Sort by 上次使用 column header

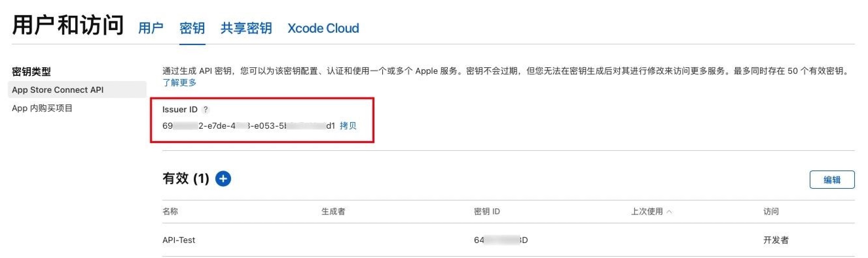coord(647,211)
